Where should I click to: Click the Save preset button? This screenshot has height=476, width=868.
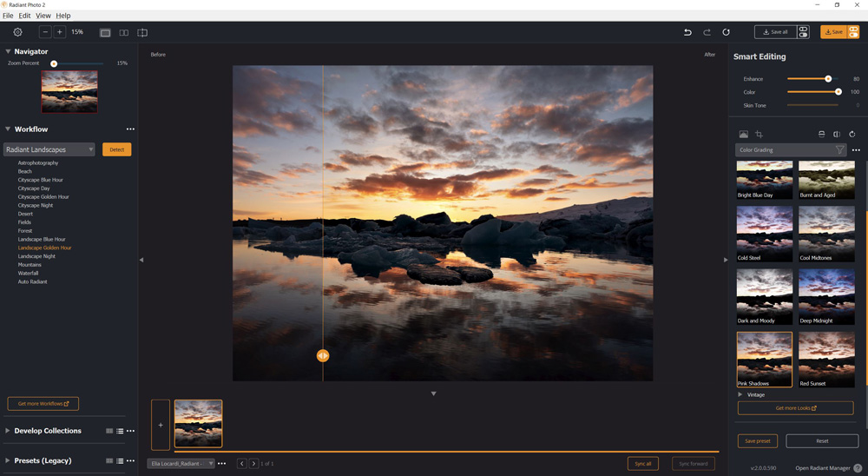pyautogui.click(x=757, y=441)
